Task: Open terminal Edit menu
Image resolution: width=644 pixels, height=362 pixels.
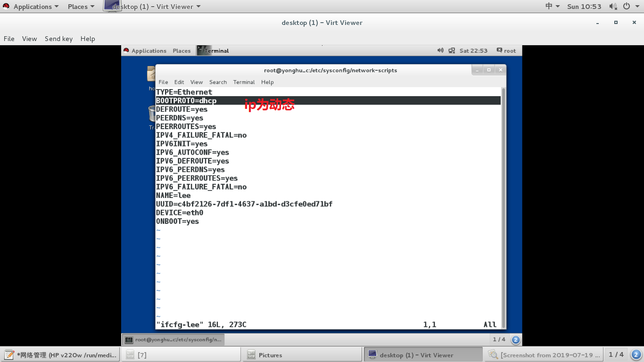Action: [x=179, y=82]
